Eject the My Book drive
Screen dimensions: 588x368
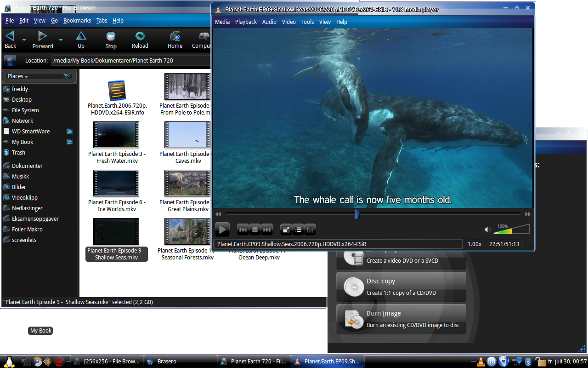70,142
